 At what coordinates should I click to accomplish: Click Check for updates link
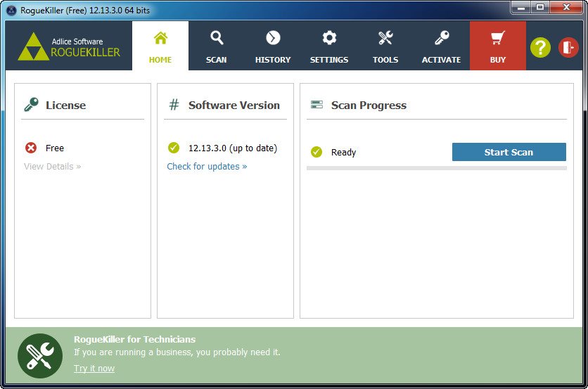207,167
